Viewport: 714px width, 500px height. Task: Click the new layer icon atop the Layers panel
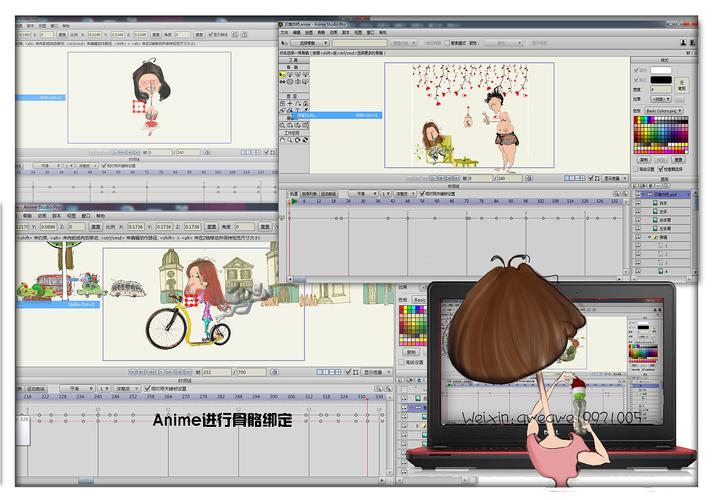coord(635,186)
